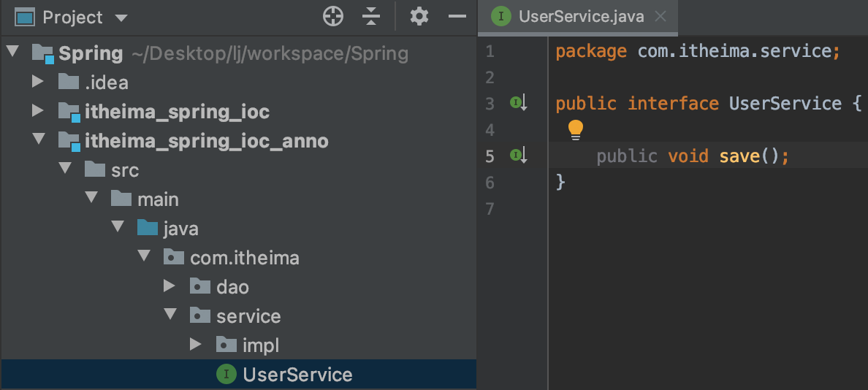
Task: Expand the dao package
Action: coord(170,286)
